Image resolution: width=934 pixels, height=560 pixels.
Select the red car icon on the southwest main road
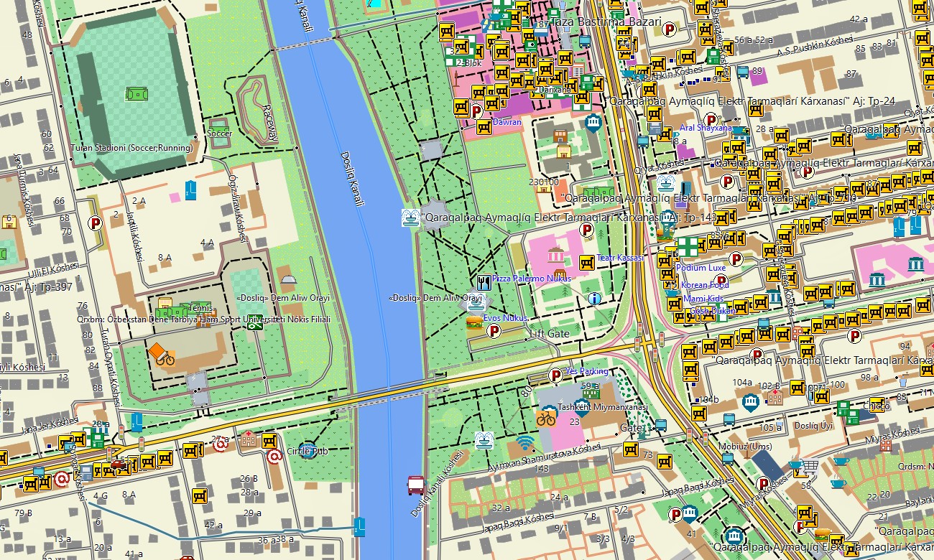[x=119, y=465]
